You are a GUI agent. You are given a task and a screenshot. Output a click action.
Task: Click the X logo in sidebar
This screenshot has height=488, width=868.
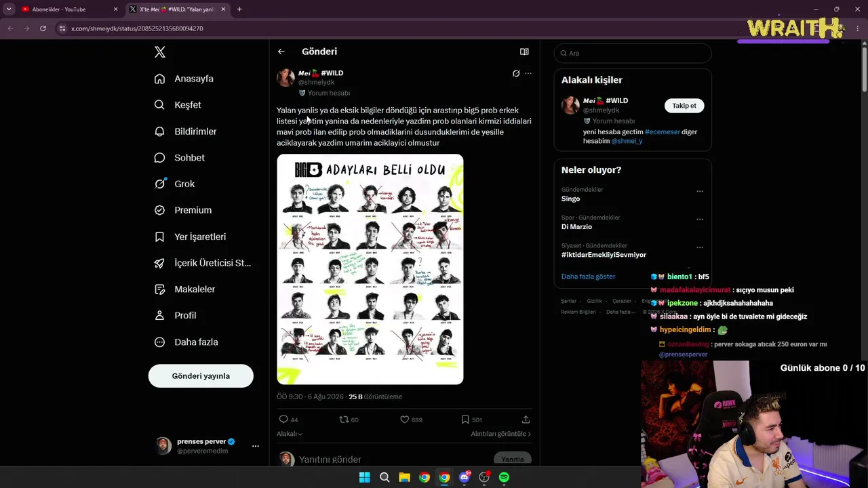coord(159,52)
